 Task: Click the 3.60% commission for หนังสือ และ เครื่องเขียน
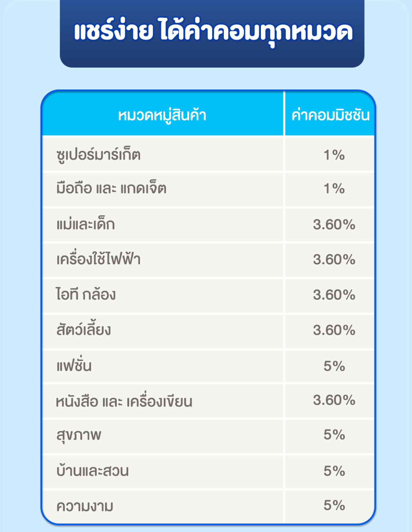click(x=334, y=400)
